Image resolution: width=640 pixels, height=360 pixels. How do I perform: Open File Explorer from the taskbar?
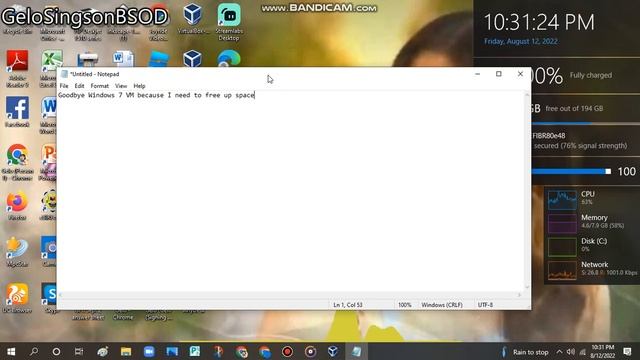pyautogui.click(x=126, y=351)
